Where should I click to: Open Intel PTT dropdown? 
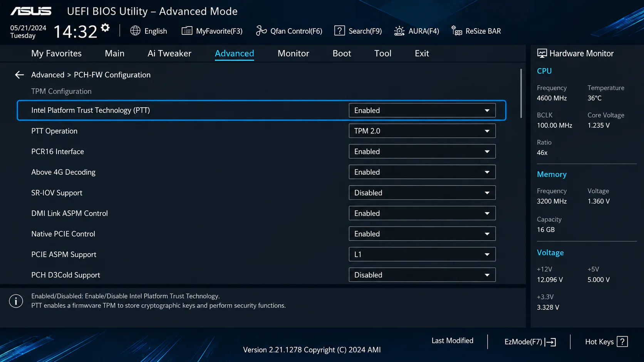click(x=422, y=110)
